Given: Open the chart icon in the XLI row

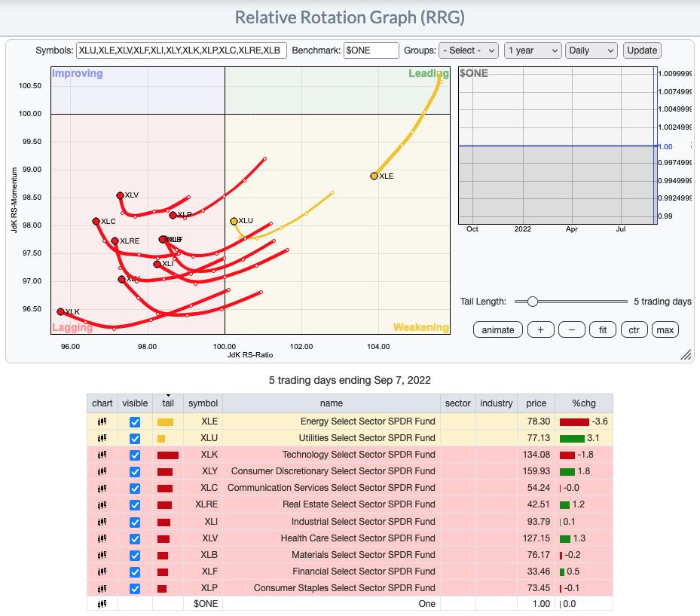Looking at the screenshot, I should point(102,521).
